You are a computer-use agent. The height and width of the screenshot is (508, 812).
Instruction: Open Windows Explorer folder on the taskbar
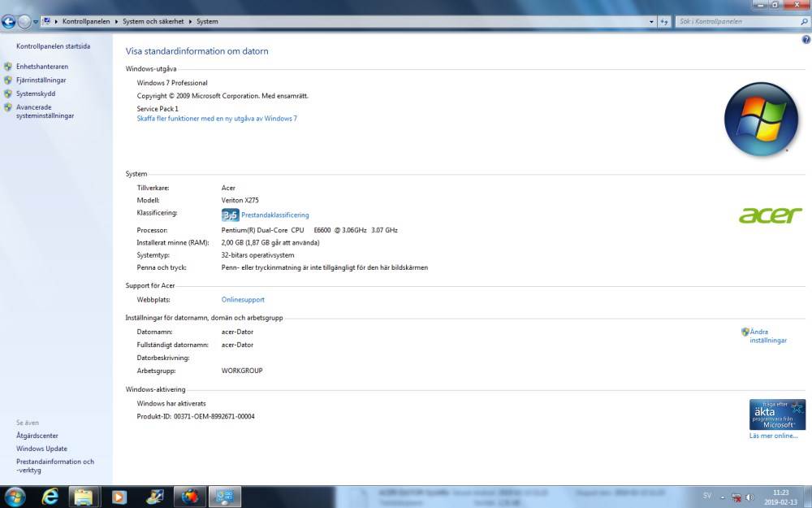click(84, 497)
